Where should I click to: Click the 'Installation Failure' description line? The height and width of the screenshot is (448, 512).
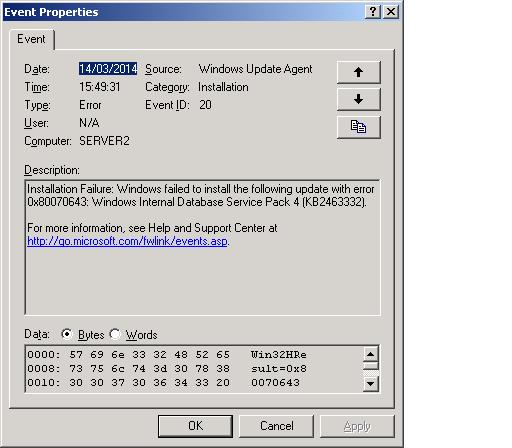201,189
